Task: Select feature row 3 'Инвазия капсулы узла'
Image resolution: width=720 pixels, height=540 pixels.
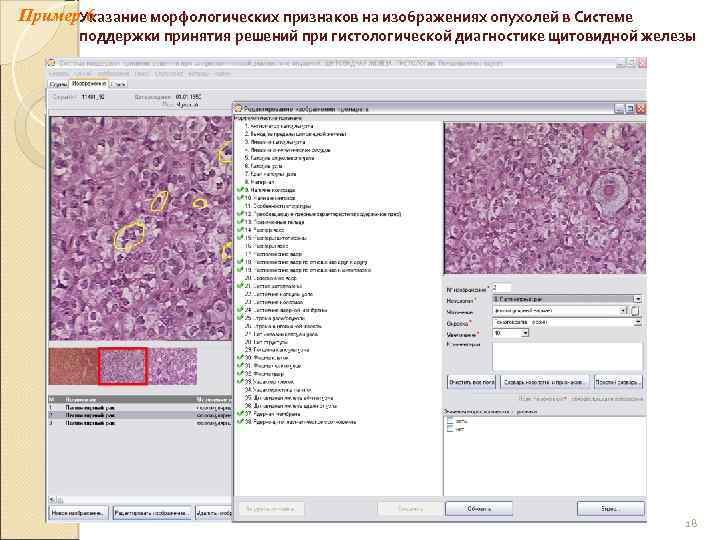Action: click(275, 142)
